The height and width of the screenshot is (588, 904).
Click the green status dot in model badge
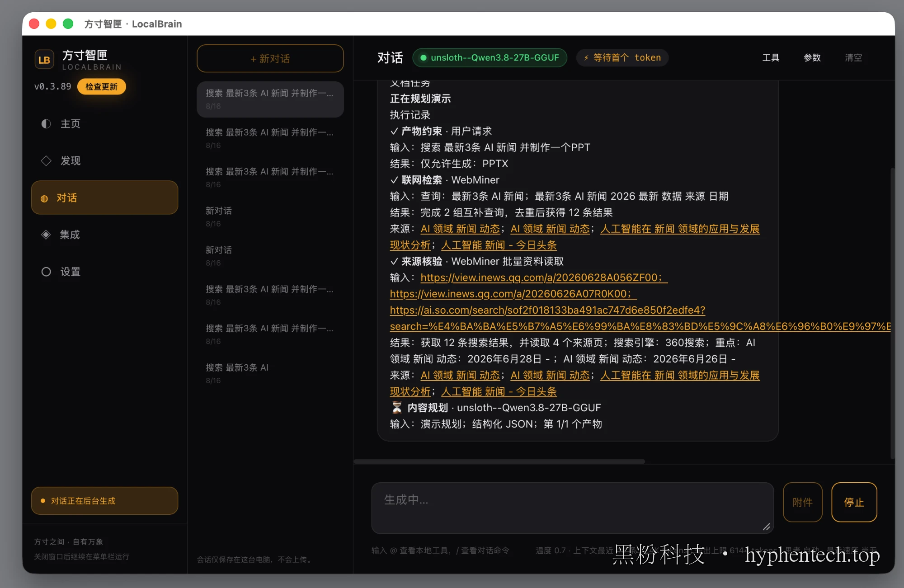click(x=424, y=58)
